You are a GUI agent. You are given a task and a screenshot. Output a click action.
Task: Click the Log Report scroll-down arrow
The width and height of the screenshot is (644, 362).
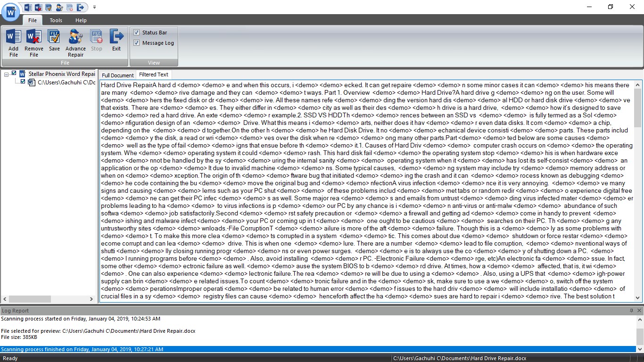tap(640, 349)
